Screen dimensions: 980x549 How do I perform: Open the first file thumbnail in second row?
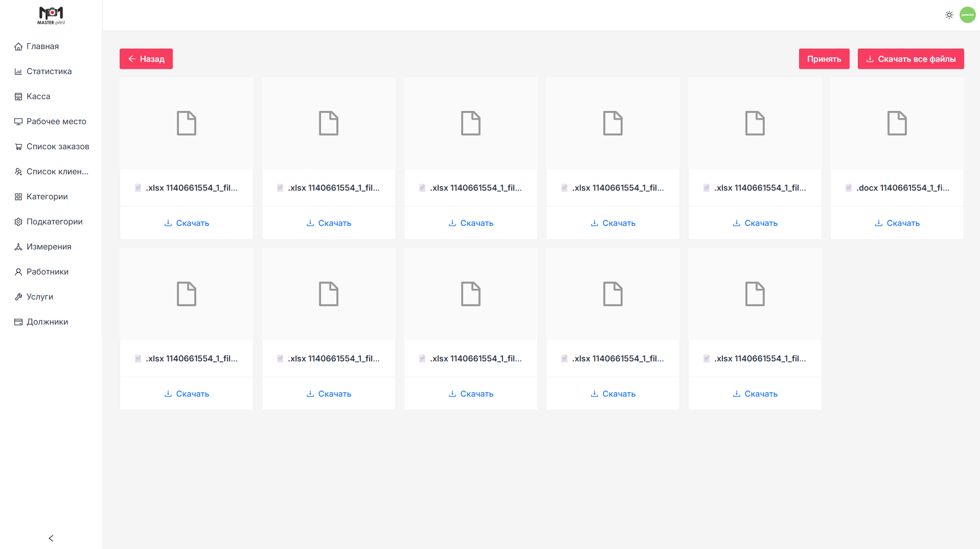[x=187, y=294]
